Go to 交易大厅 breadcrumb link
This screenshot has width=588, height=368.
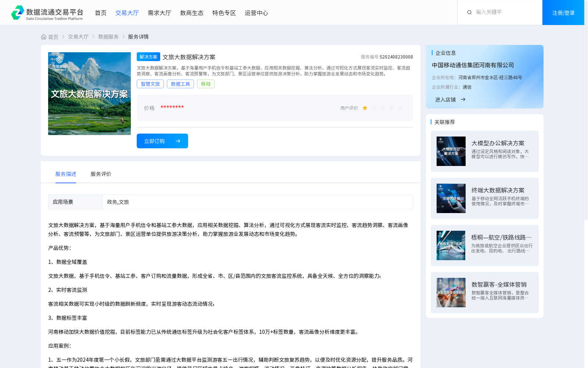pyautogui.click(x=78, y=37)
